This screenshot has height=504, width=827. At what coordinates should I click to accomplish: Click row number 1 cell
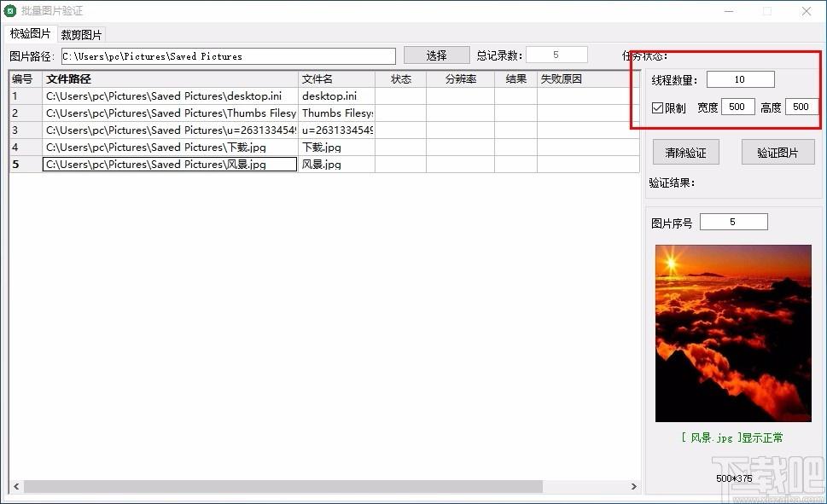coord(26,96)
